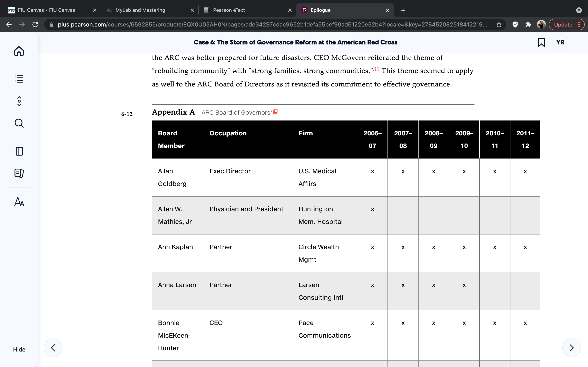The height and width of the screenshot is (367, 588).
Task: Open the text display settings icon
Action: coord(19,201)
